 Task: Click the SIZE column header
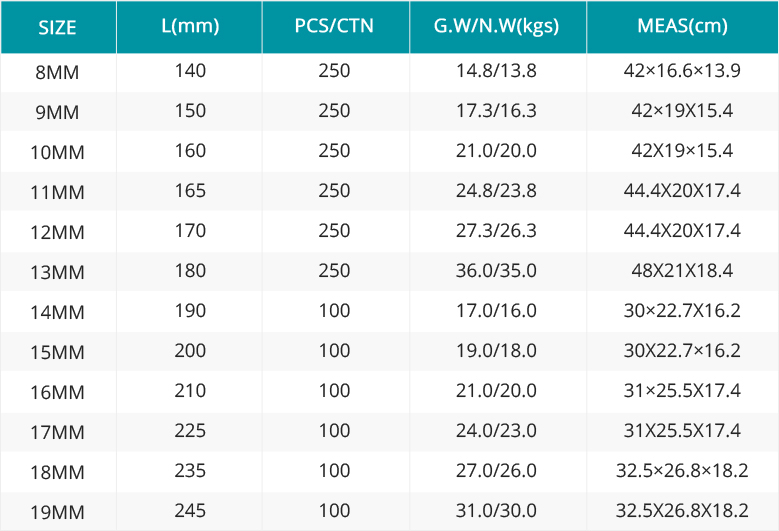point(58,27)
